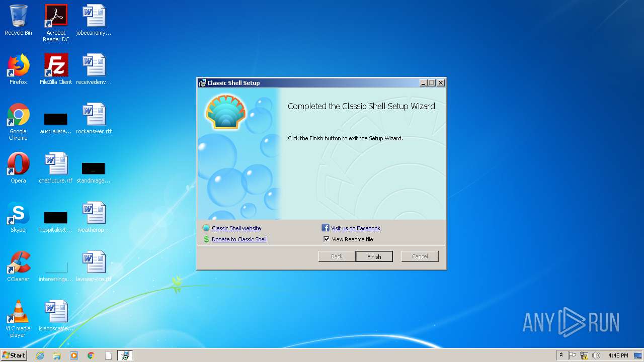The height and width of the screenshot is (362, 644).
Task: Minimize the Classic Shell Setup window
Action: click(x=423, y=83)
